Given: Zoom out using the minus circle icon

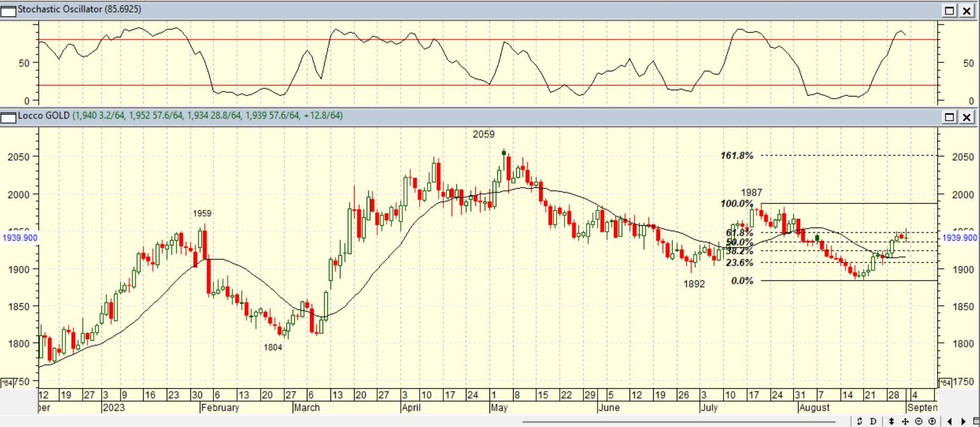Looking at the screenshot, I should click(919, 421).
